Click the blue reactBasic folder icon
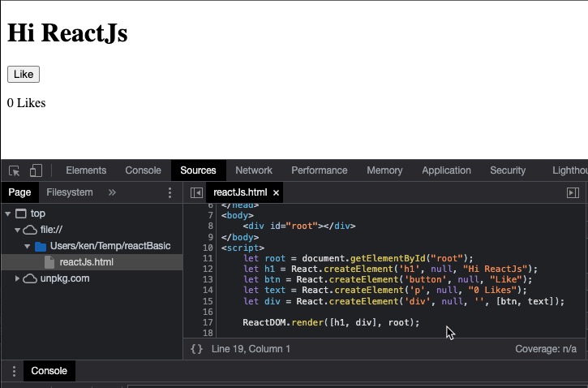 [x=41, y=247]
